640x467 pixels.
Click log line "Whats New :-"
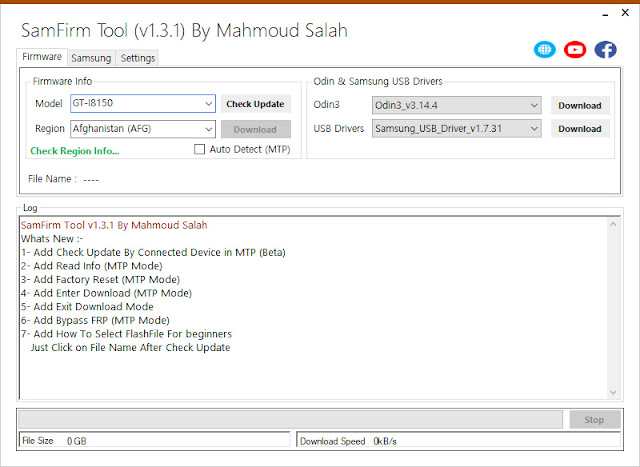coord(52,239)
